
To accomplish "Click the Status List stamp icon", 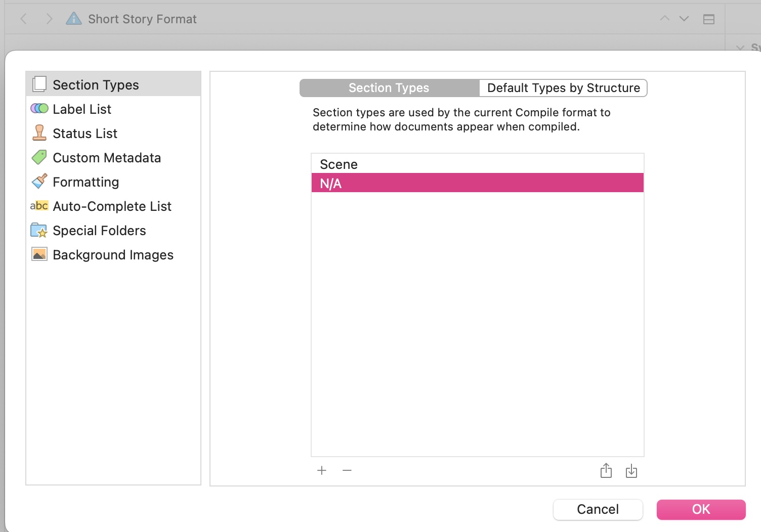I will [39, 132].
